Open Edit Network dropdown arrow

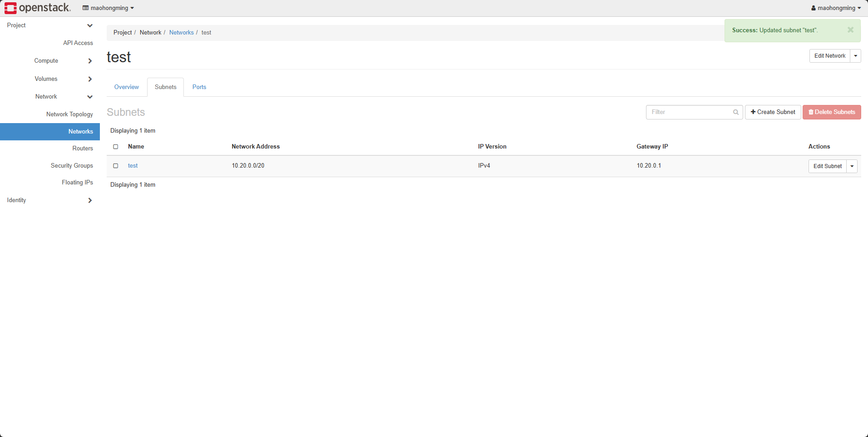855,56
